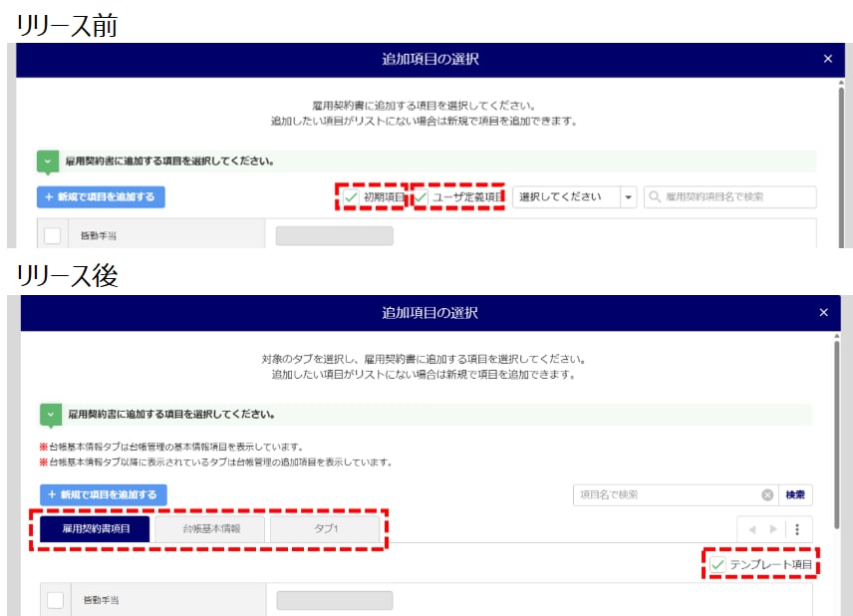
Task: Open the three-dot tab options menu
Action: point(797,529)
